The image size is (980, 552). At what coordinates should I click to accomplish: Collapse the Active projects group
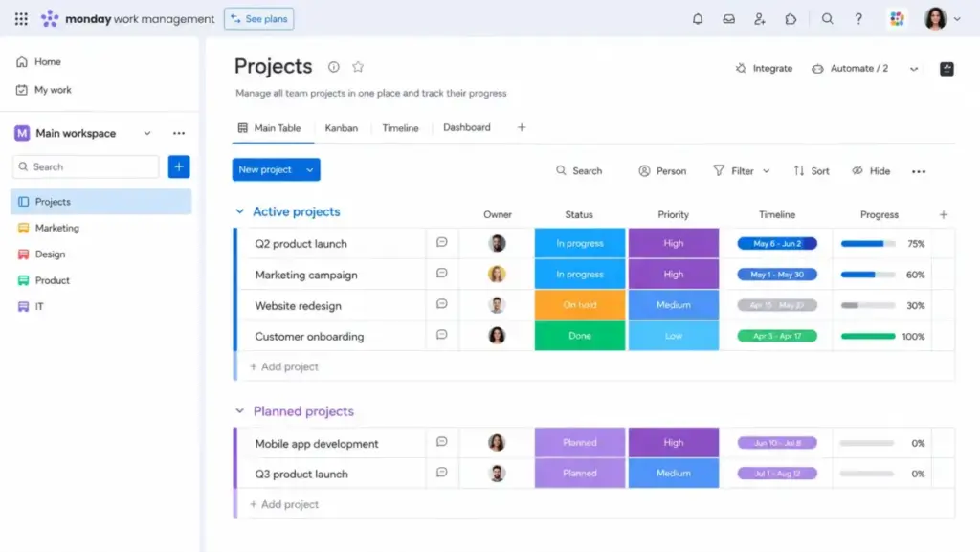click(239, 211)
